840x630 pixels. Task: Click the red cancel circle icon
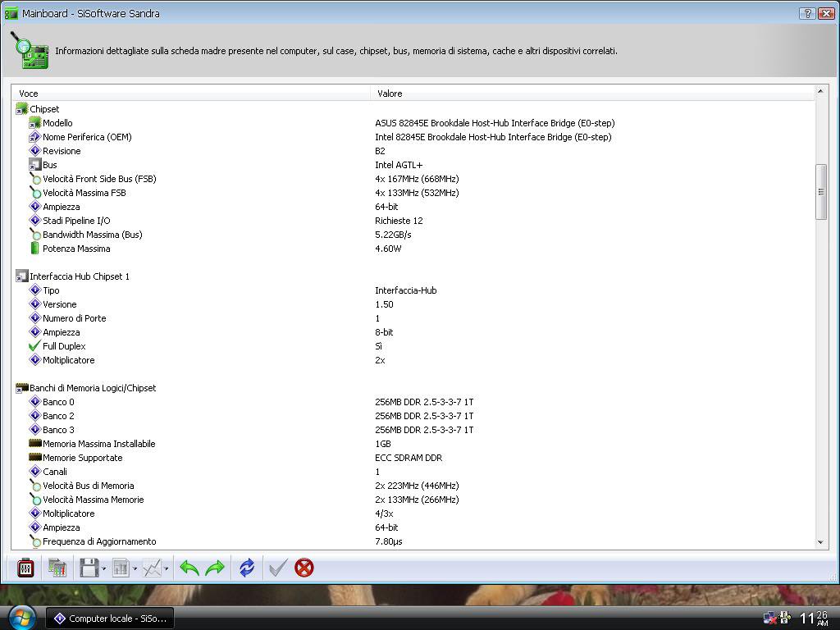click(304, 568)
